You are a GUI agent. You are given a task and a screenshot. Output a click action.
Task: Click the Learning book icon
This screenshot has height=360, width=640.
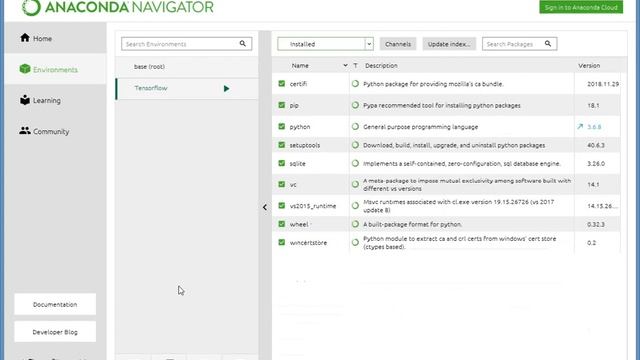(24, 100)
